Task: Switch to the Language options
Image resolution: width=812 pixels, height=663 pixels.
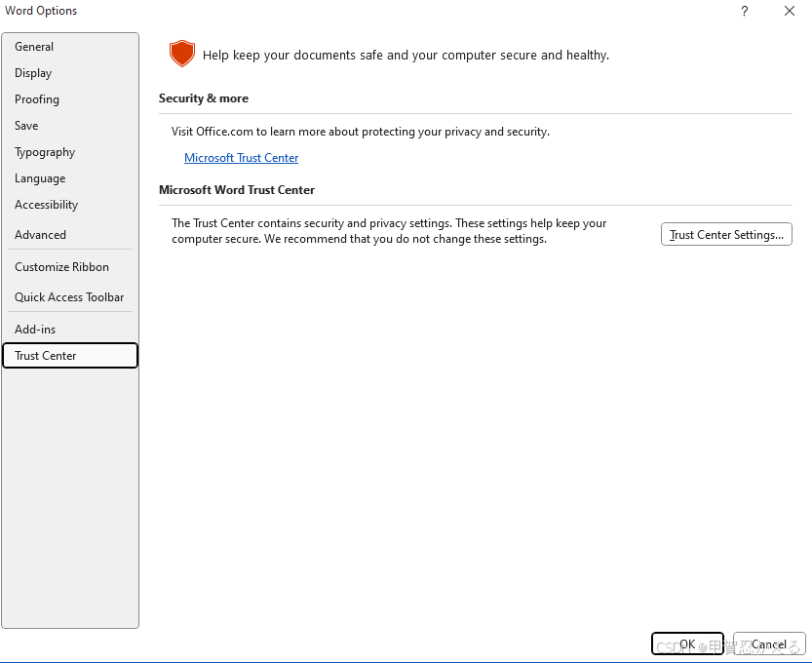Action: [x=70, y=178]
